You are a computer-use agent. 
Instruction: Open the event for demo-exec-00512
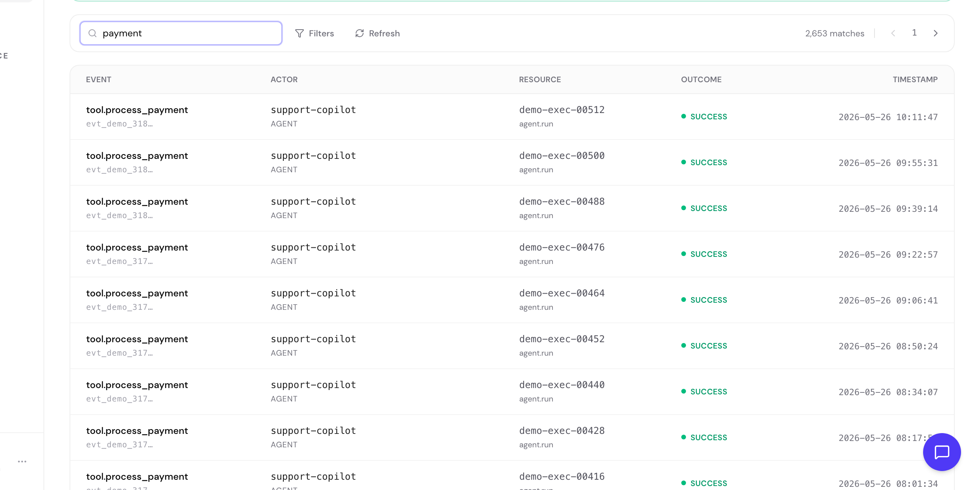tap(512, 117)
